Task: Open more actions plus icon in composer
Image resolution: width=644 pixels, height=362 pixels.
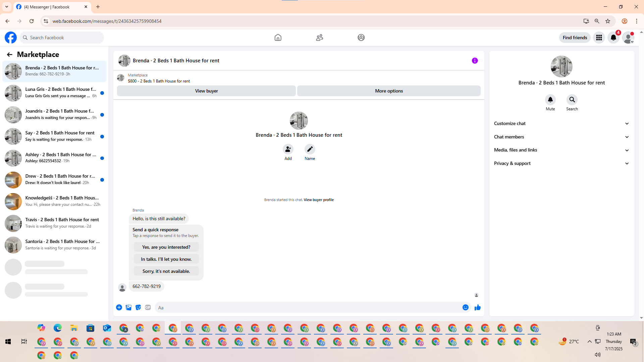Action: (119, 307)
